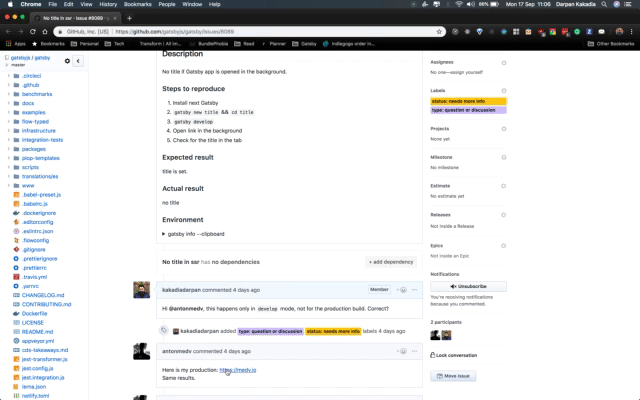640x400 pixels.
Task: Click the purple type: question or discussion label
Action: pyautogui.click(x=468, y=110)
